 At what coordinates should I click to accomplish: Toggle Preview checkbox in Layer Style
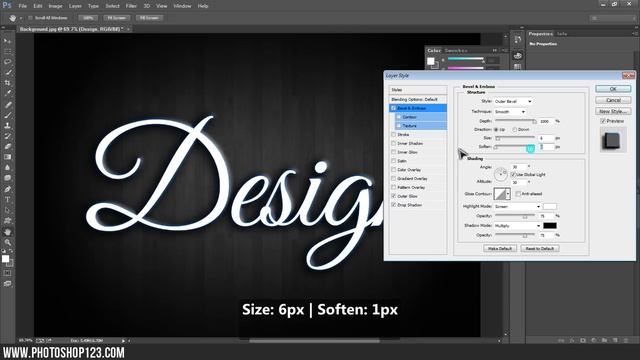(x=603, y=121)
